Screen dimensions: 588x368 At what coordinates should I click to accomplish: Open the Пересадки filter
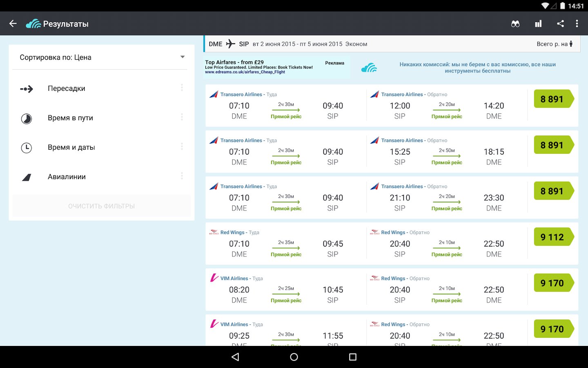pos(102,88)
